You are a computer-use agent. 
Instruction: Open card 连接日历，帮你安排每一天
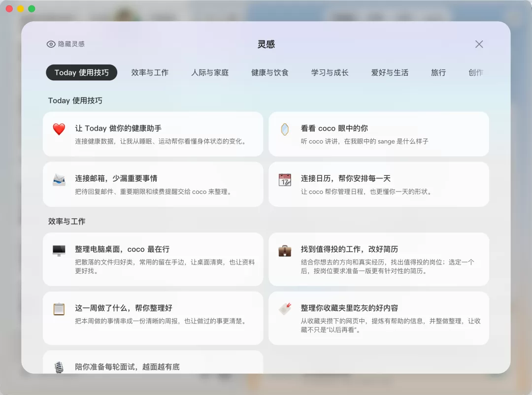click(x=379, y=184)
